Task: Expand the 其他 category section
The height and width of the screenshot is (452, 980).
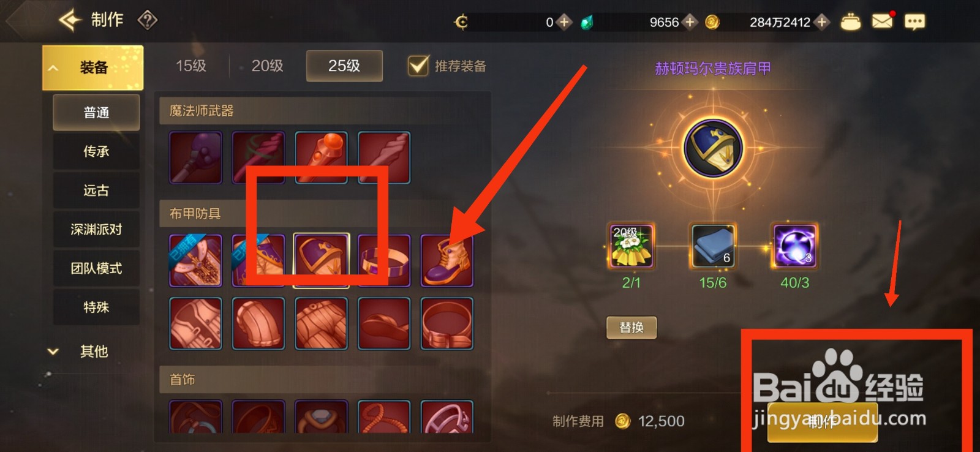Action: click(92, 351)
